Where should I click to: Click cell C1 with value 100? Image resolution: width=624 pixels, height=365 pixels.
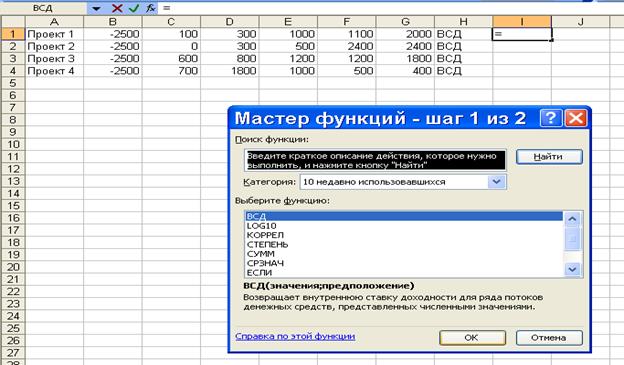click(172, 34)
